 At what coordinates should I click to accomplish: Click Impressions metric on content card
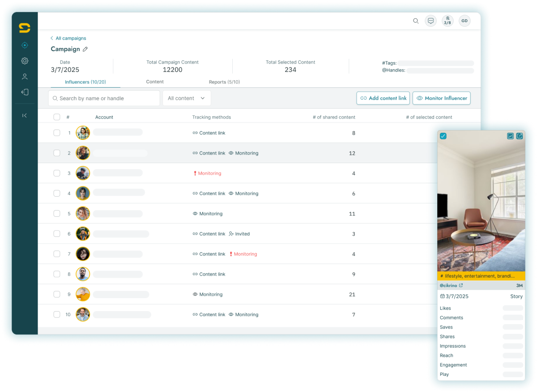click(453, 346)
